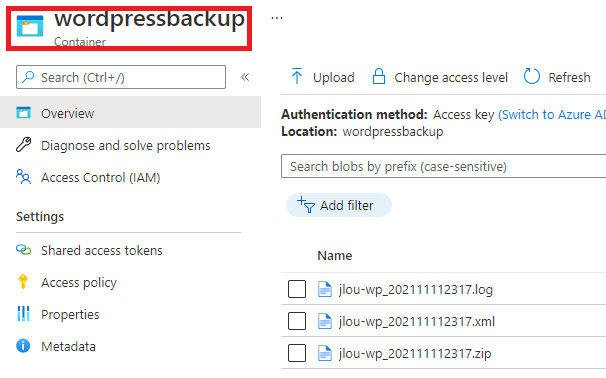Screen dimensions: 606x378
Task: Click Switch to Azure AD link
Action: pyautogui.click(x=552, y=114)
